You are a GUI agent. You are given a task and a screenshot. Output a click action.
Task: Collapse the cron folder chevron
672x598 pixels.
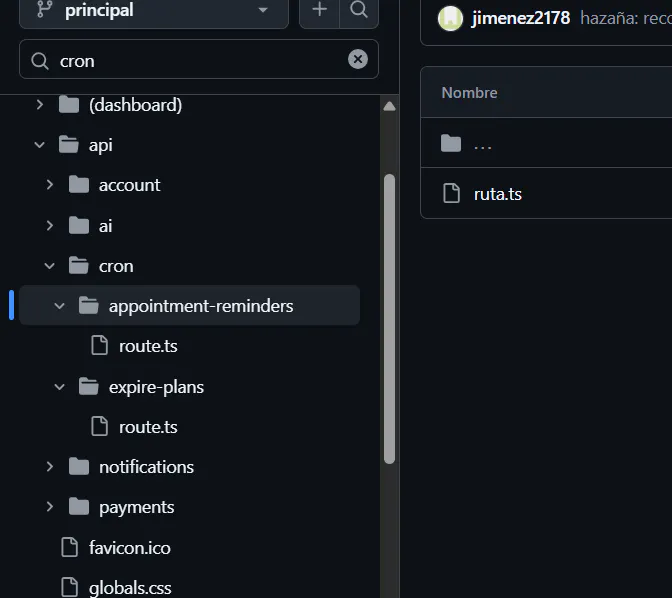[50, 266]
